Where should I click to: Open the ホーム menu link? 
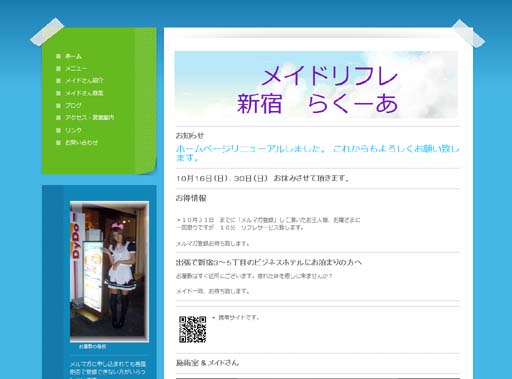(x=73, y=56)
